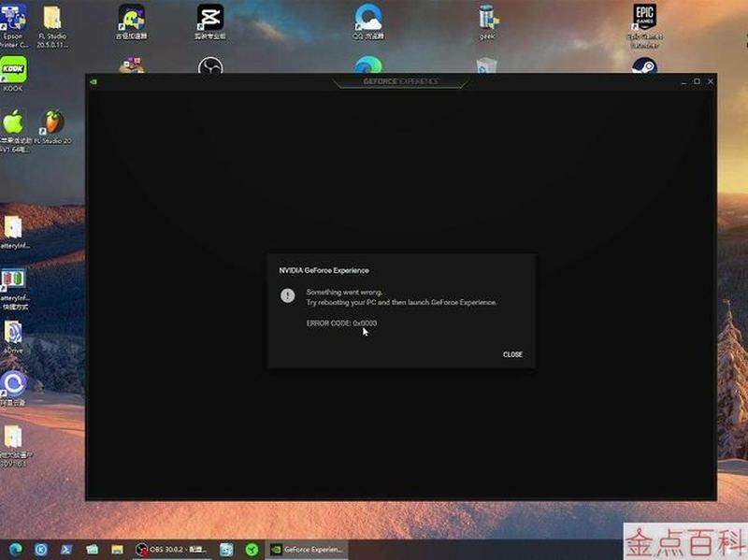
Task: Click the "Something went wrong." message text
Action: 344,292
